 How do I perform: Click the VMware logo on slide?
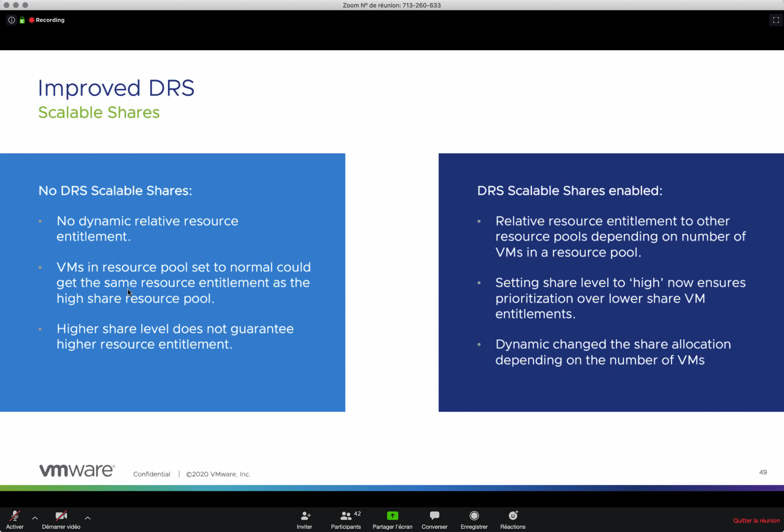(77, 471)
